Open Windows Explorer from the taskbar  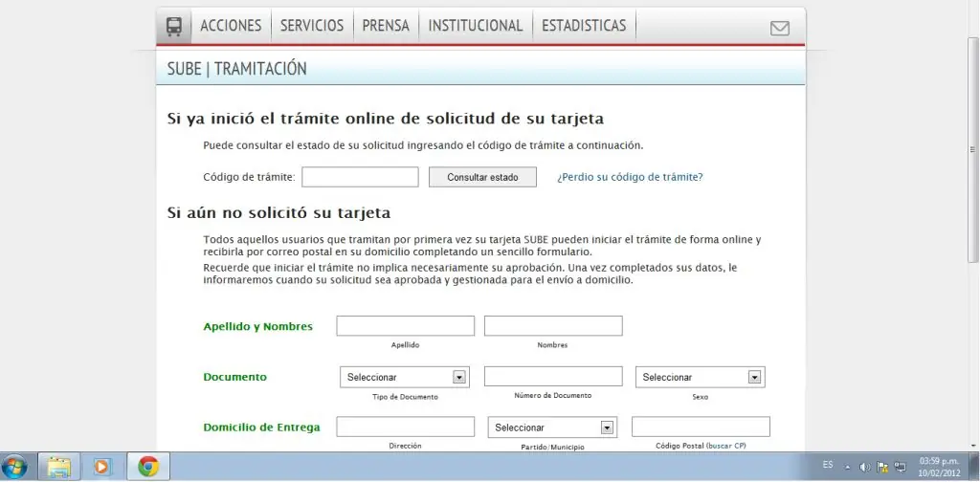click(58, 467)
